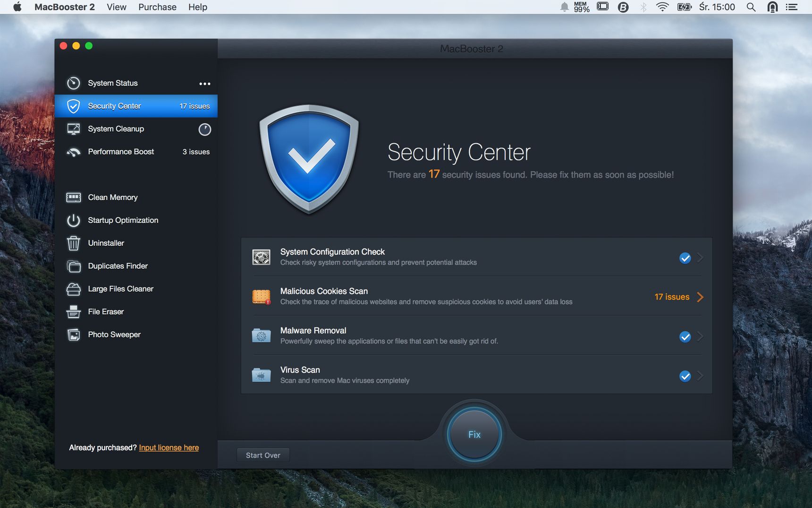Open Spotlight search magnifier
Viewport: 812px width, 508px height.
(x=751, y=7)
